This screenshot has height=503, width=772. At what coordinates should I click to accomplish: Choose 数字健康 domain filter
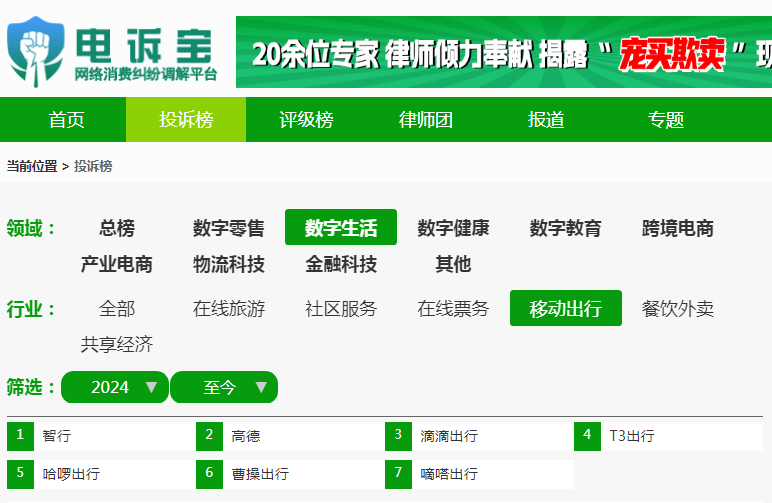453,228
